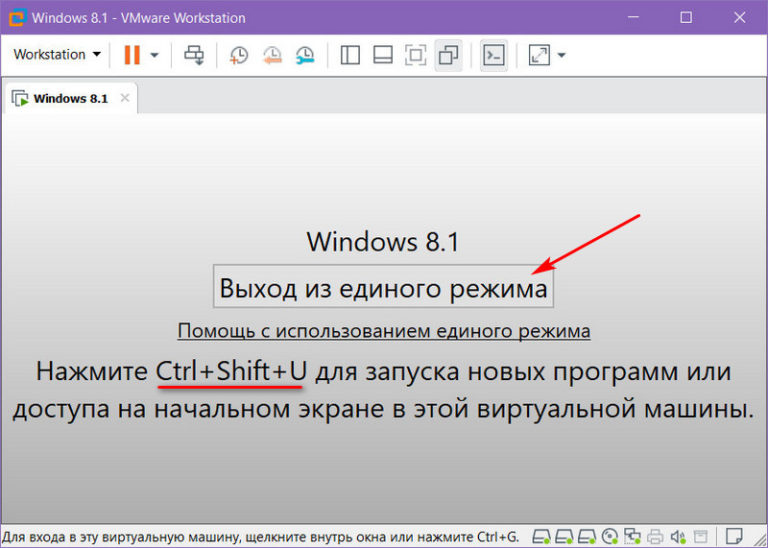768x548 pixels.
Task: Expand the stretch guest dropdown arrow
Action: [x=562, y=55]
